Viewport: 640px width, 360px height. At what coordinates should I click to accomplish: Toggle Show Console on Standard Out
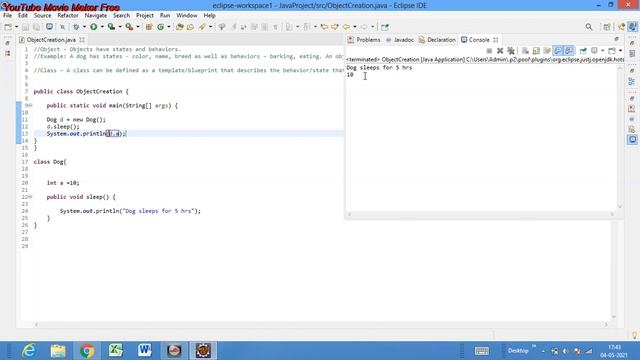(x=558, y=51)
